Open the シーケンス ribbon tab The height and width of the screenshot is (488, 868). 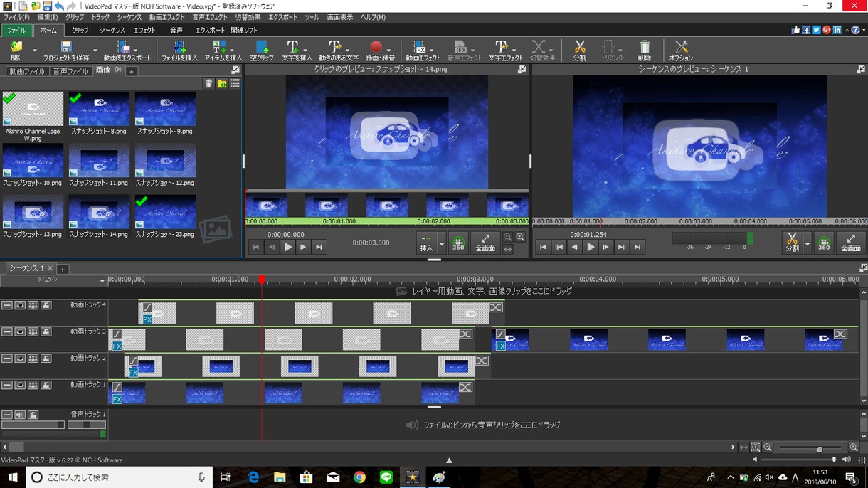pos(112,31)
